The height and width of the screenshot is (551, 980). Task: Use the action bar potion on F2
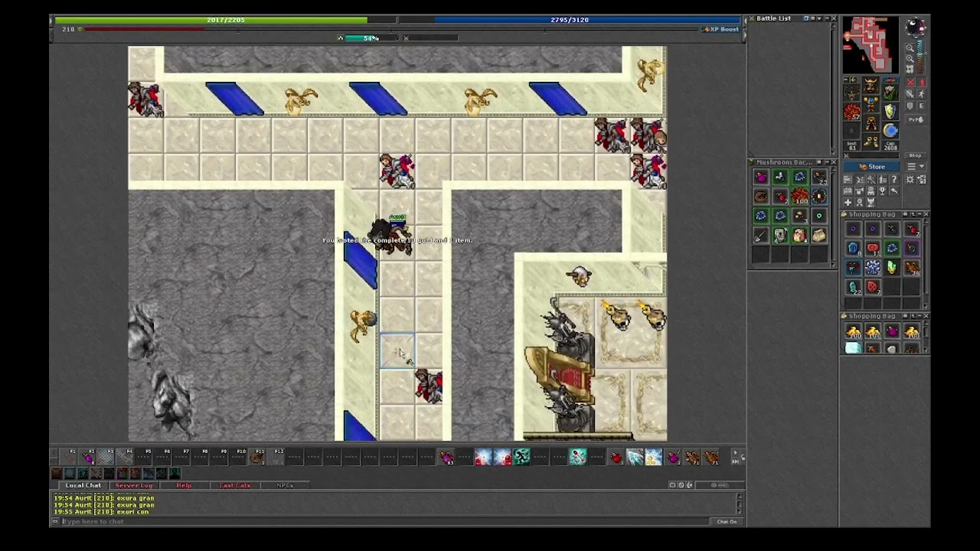coord(88,458)
